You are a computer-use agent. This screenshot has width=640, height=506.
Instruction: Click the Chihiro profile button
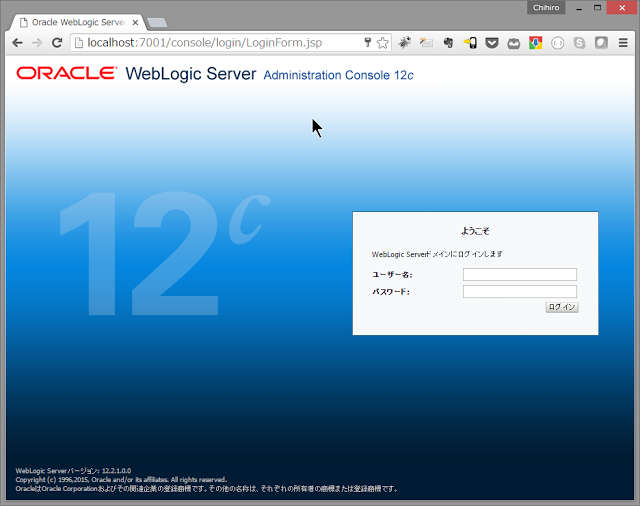pos(546,8)
